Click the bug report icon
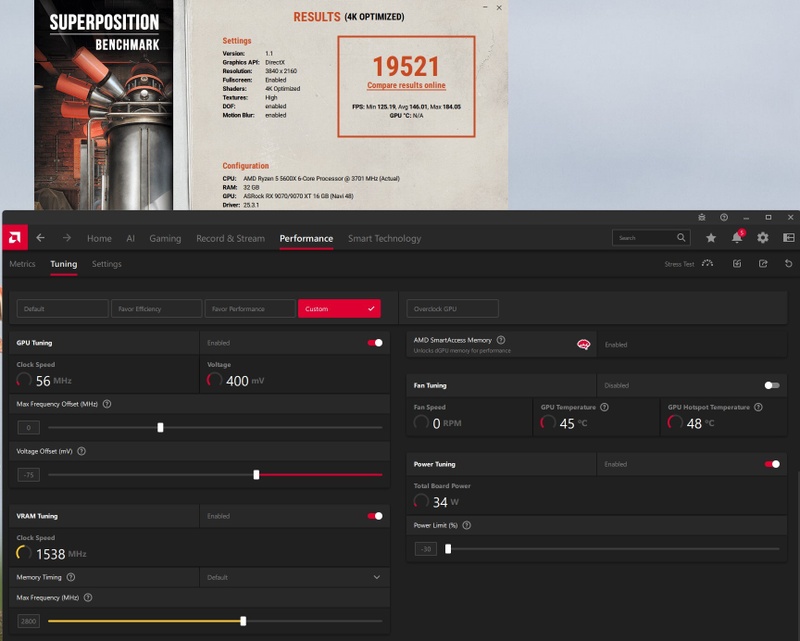This screenshot has height=641, width=800. click(x=701, y=217)
